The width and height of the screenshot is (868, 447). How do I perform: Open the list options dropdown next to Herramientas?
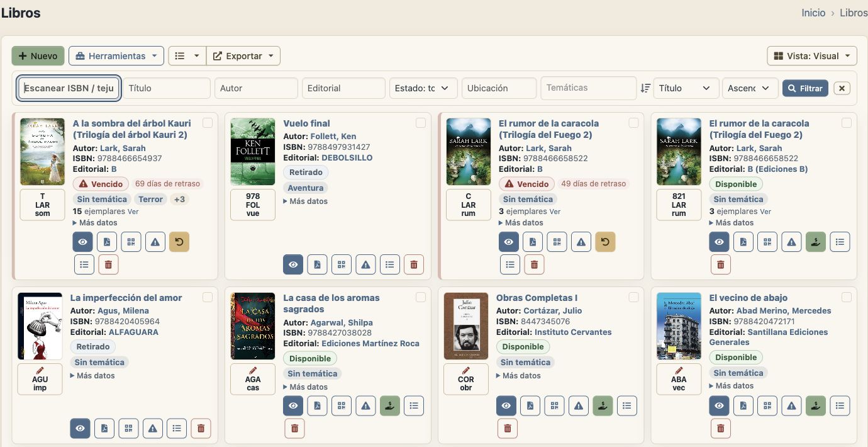(x=187, y=56)
